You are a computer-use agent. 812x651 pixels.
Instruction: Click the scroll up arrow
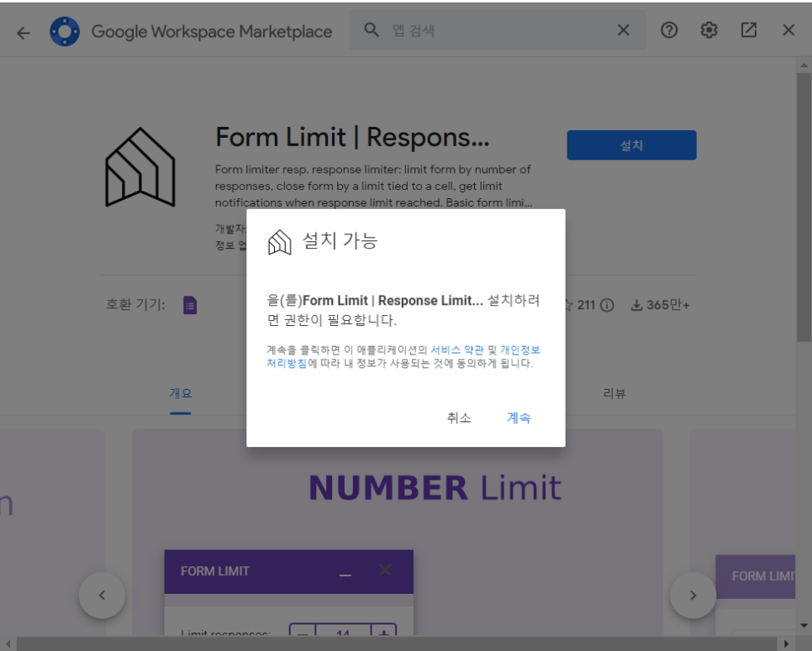click(x=804, y=66)
